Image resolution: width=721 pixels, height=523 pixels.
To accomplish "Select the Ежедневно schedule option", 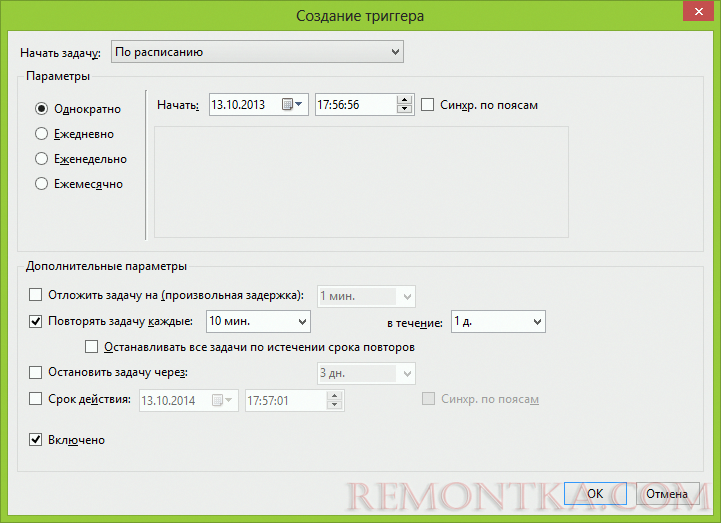I will [42, 134].
